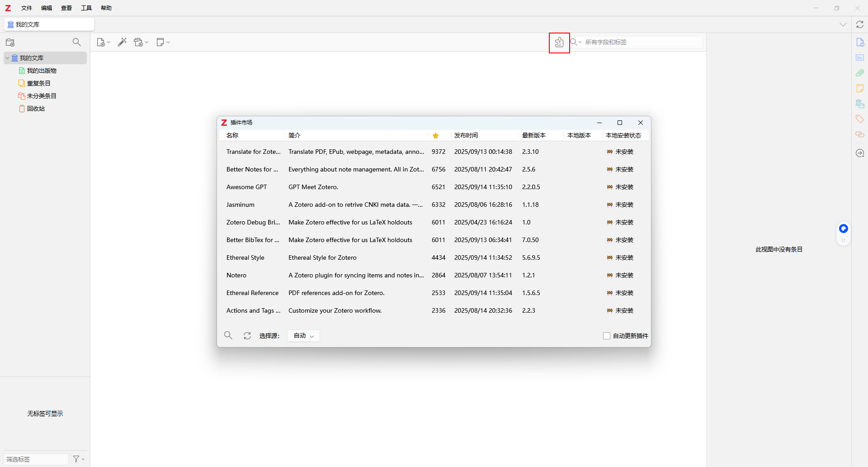Open the 查看 menu
The height and width of the screenshot is (467, 868).
click(66, 8)
